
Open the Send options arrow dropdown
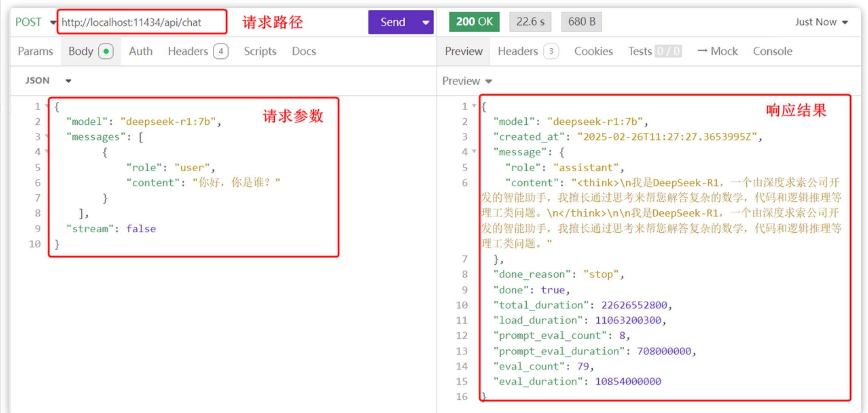coord(426,23)
